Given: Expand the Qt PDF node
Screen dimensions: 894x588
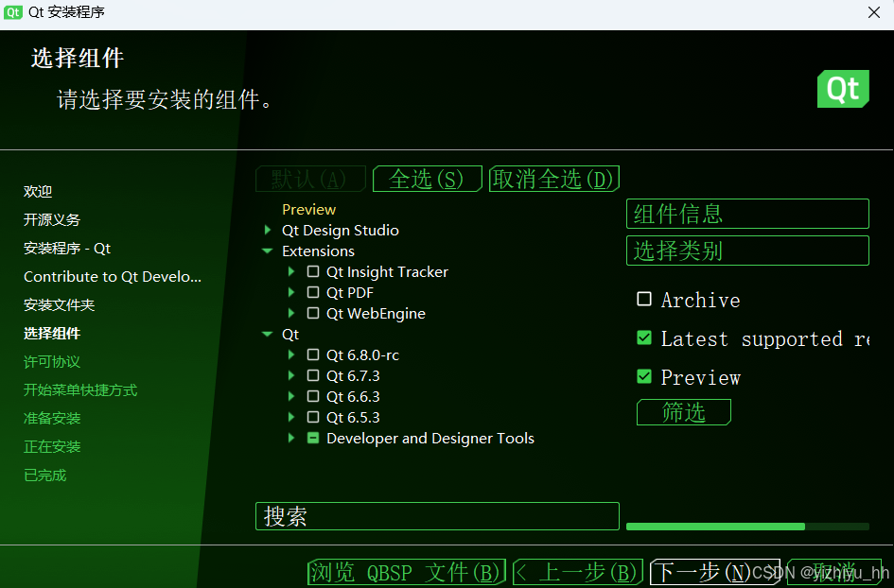Looking at the screenshot, I should pyautogui.click(x=291, y=292).
